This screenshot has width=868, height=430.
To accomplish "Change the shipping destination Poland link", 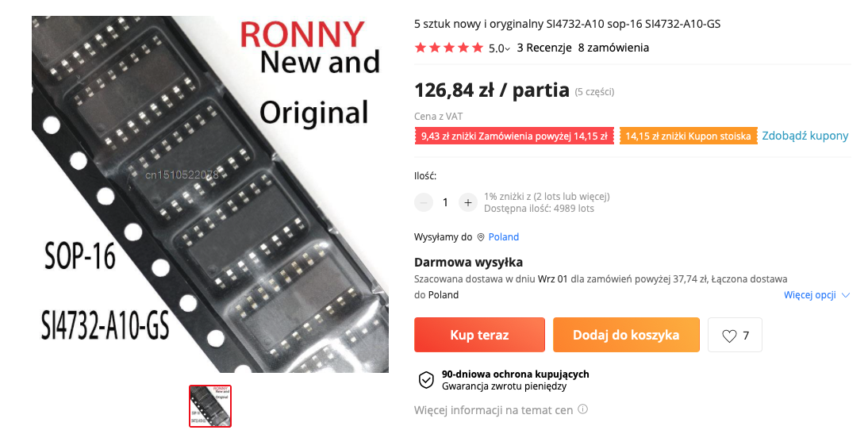I will point(503,237).
